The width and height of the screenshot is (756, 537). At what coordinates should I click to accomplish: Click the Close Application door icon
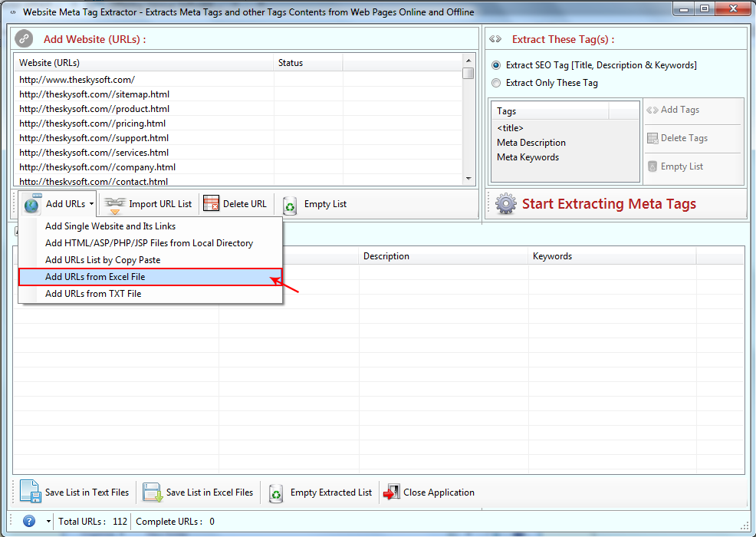[x=392, y=493]
